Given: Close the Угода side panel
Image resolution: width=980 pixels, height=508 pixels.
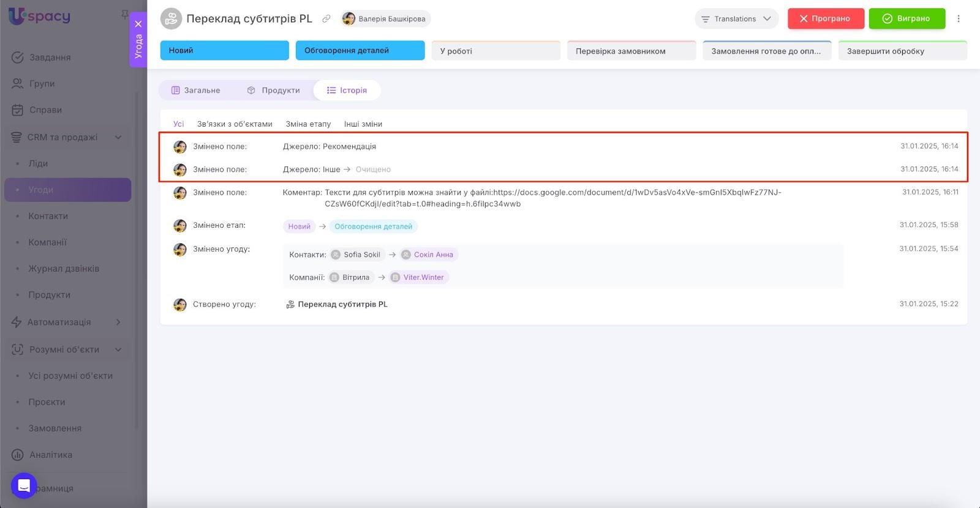Looking at the screenshot, I should coord(138,24).
